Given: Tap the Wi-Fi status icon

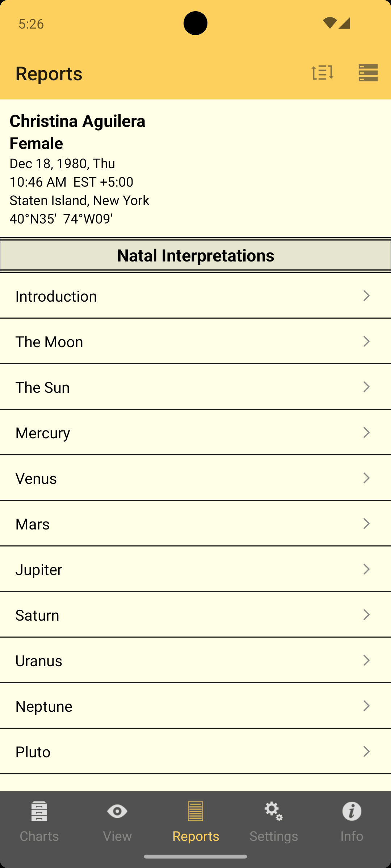Looking at the screenshot, I should pyautogui.click(x=329, y=23).
